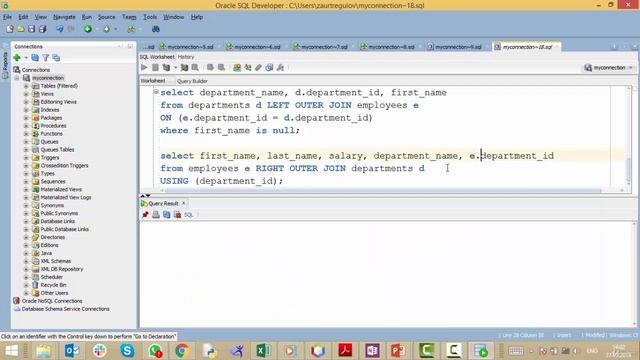Click the Run Script icon
This screenshot has height=360, width=640.
155,67
